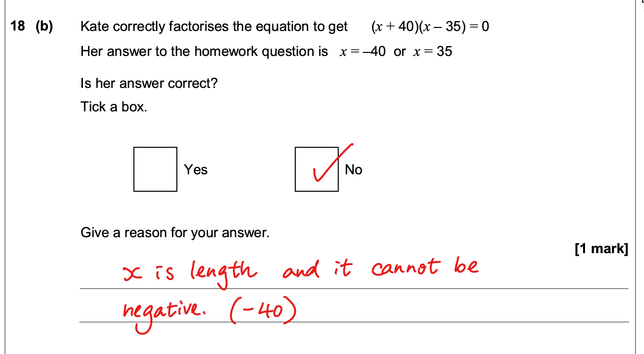Untick the checked No box
The height and width of the screenshot is (354, 644).
tap(317, 169)
